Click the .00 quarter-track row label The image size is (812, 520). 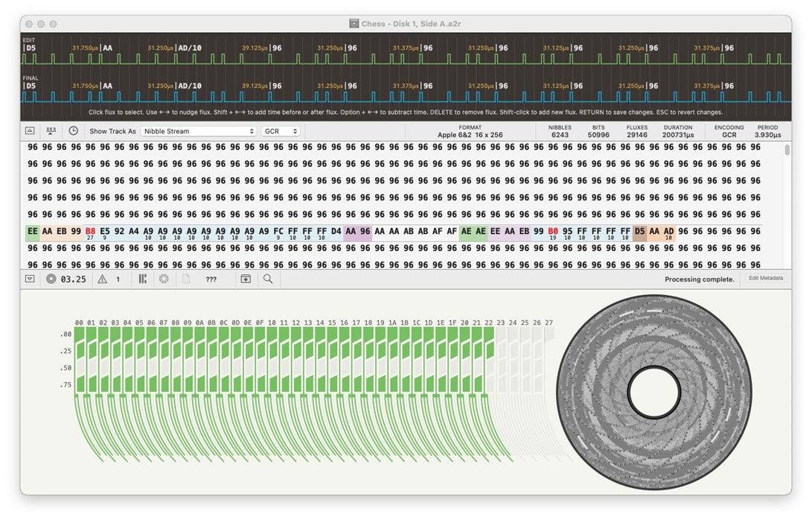pyautogui.click(x=65, y=334)
